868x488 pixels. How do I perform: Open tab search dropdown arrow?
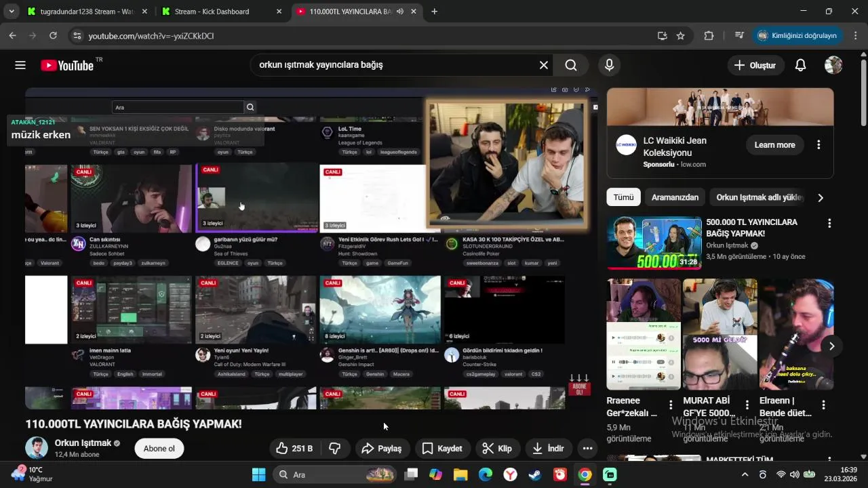click(x=12, y=12)
